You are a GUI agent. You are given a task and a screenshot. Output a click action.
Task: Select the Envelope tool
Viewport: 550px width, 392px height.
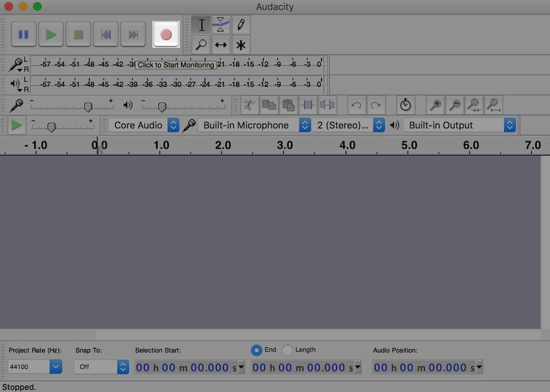221,25
